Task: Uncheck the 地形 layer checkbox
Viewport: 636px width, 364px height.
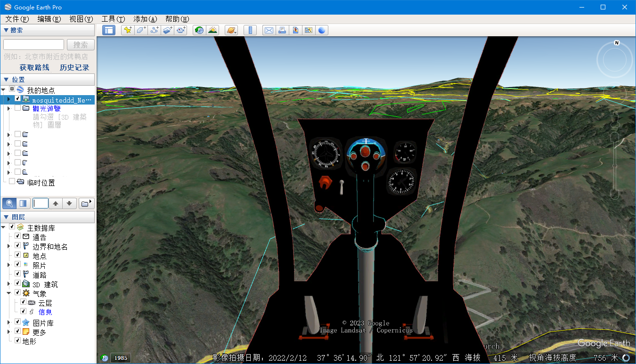Action: (x=18, y=340)
